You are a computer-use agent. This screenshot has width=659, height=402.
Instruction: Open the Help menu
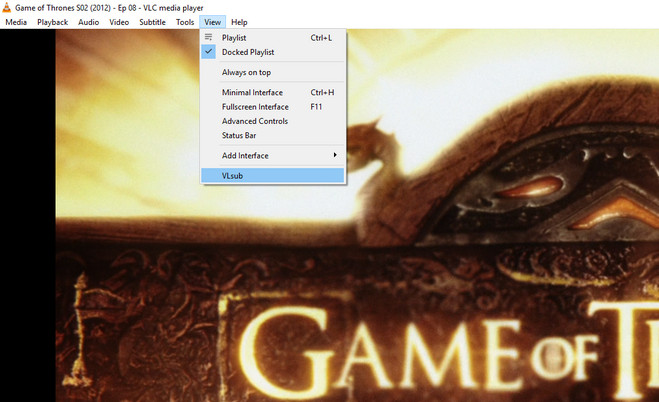click(x=239, y=22)
